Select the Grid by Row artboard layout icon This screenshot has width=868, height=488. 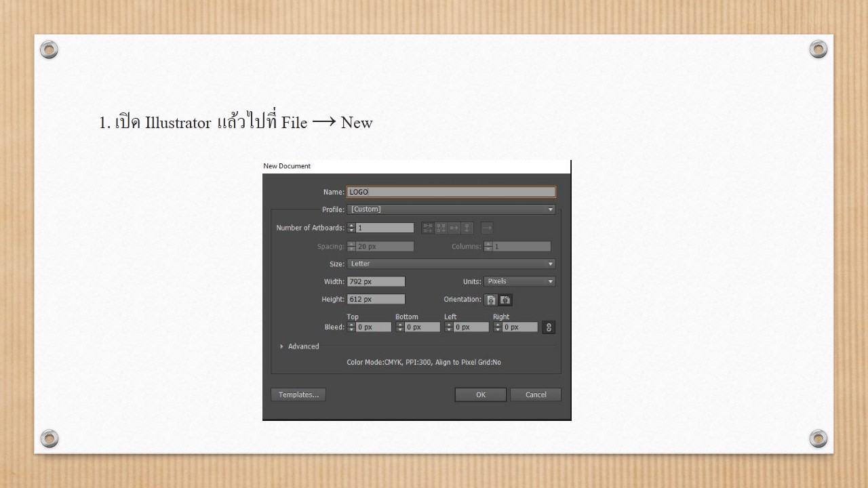tap(428, 228)
